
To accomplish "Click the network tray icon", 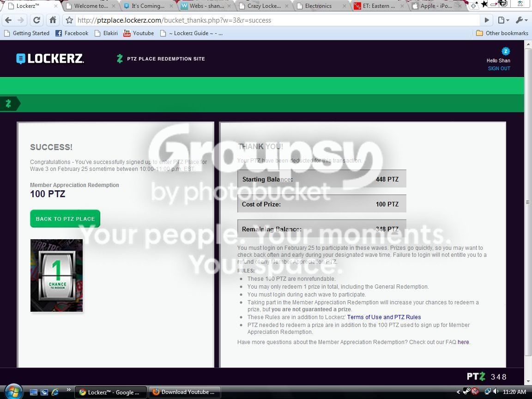I will pos(488,392).
